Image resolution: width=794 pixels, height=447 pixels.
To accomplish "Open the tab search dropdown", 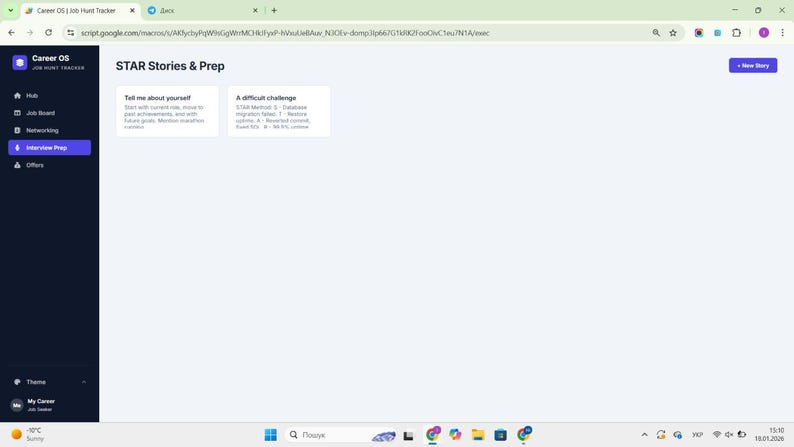I will (11, 10).
